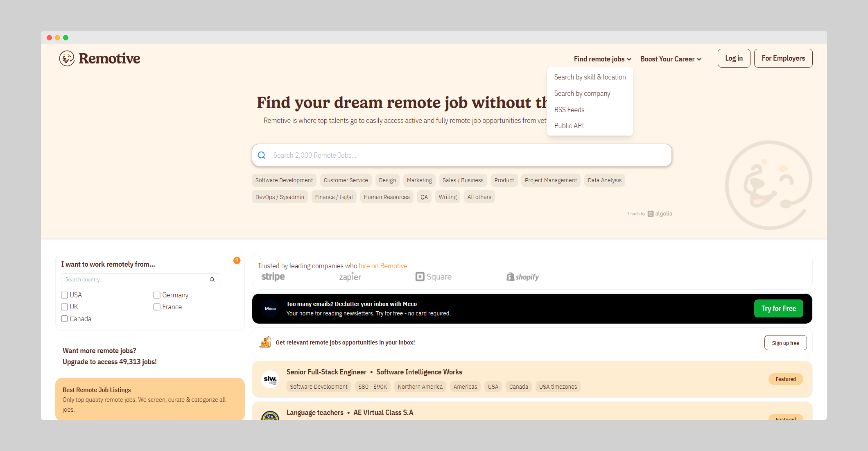Click the $80 - $90K salary tag
The image size is (868, 451).
(x=373, y=387)
